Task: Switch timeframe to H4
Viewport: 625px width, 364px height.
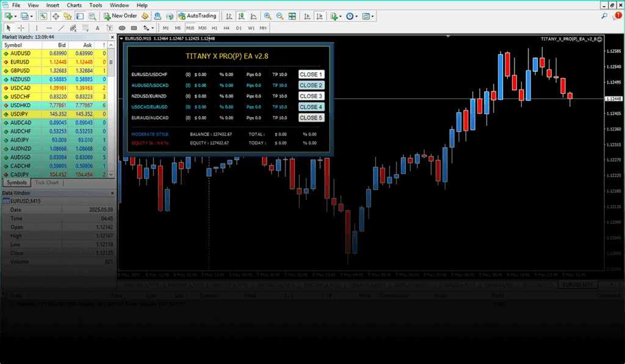Action: pos(226,28)
